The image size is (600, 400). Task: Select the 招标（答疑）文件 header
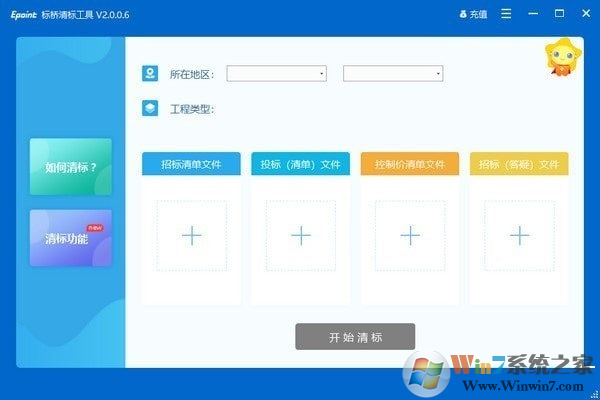pyautogui.click(x=519, y=164)
